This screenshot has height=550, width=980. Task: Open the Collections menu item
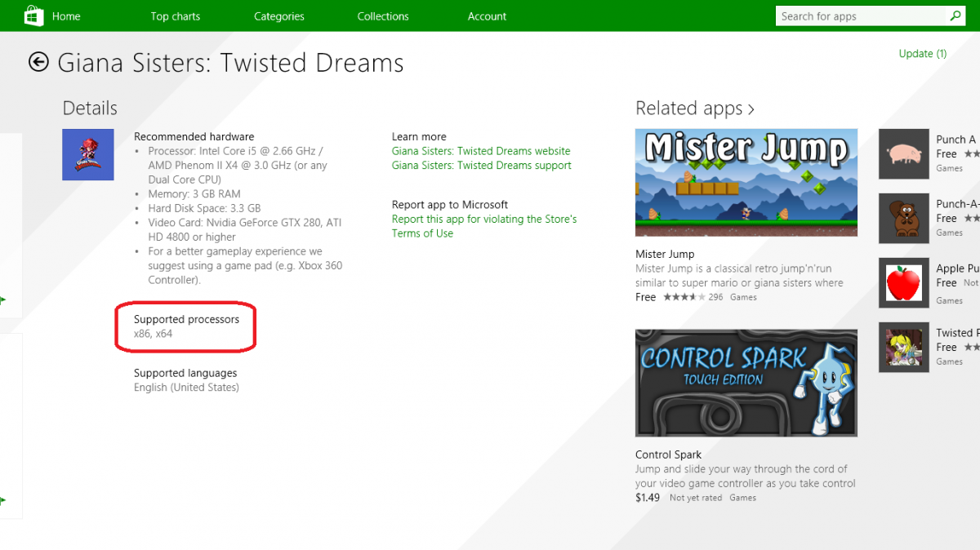(x=383, y=16)
